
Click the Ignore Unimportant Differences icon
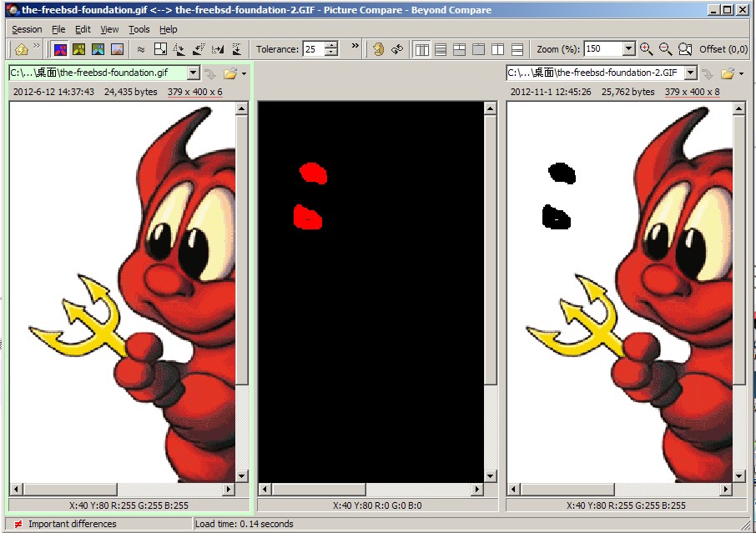click(141, 49)
